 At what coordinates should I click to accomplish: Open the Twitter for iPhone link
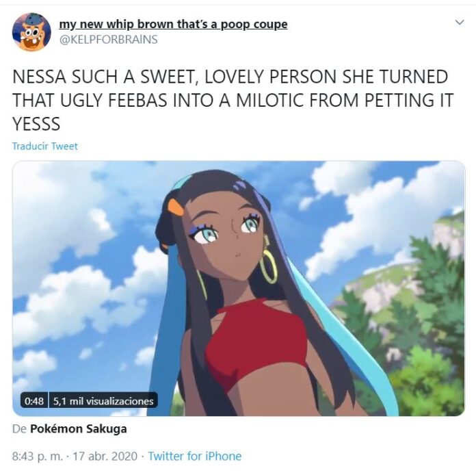point(195,456)
